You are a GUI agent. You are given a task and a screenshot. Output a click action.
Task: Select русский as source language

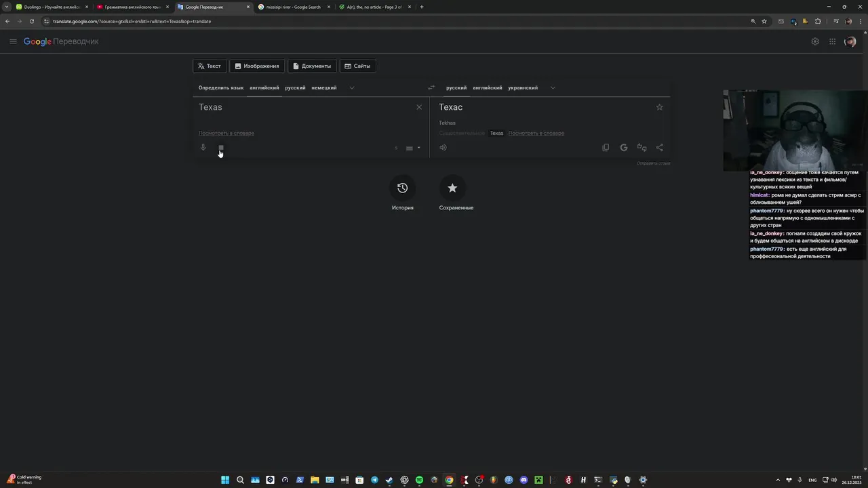point(295,87)
